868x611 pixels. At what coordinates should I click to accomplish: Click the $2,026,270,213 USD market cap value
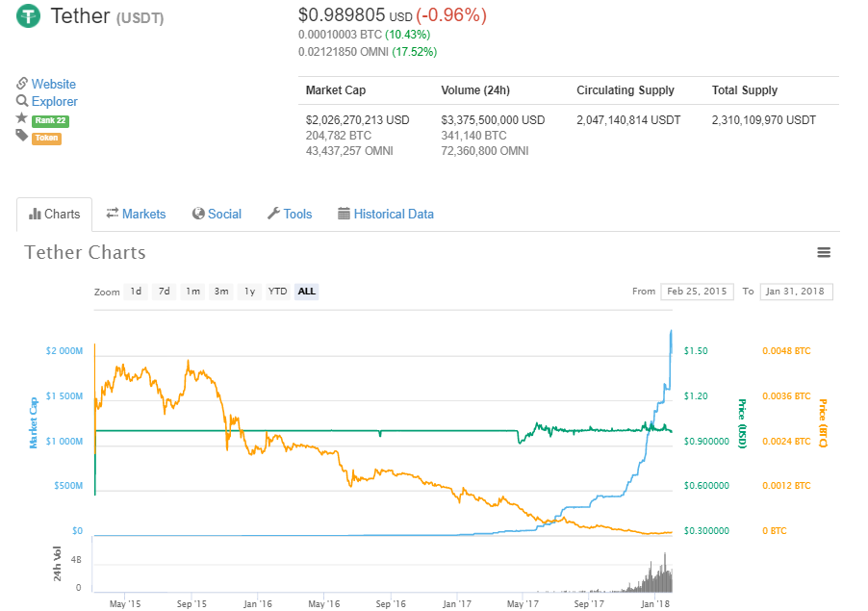[357, 120]
